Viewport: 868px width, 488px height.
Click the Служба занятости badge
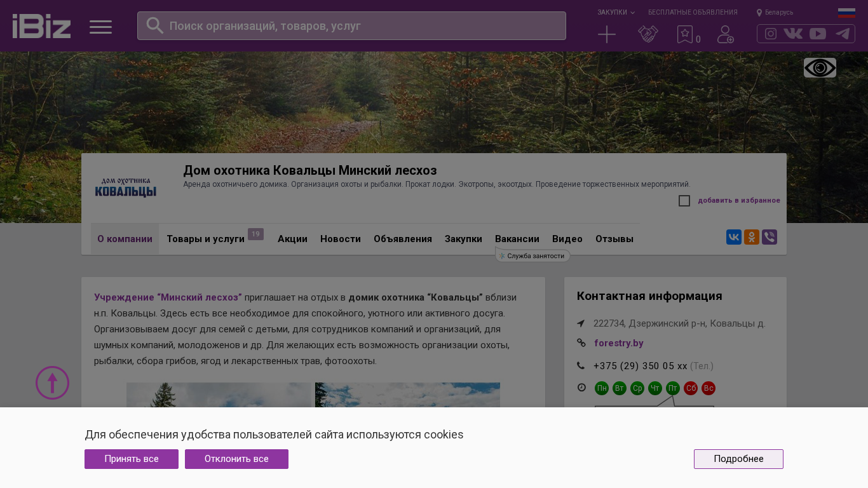click(x=533, y=255)
